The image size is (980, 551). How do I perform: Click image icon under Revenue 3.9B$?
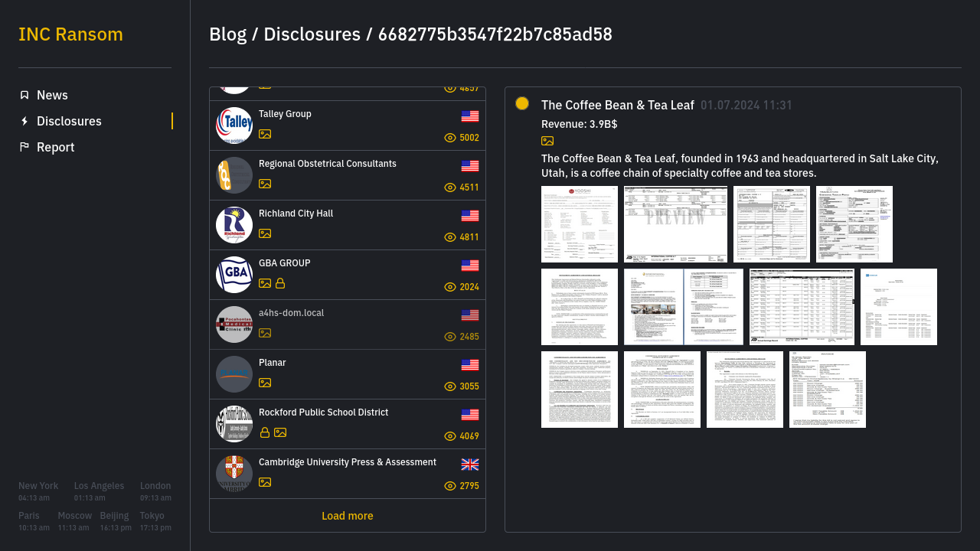[x=547, y=141]
